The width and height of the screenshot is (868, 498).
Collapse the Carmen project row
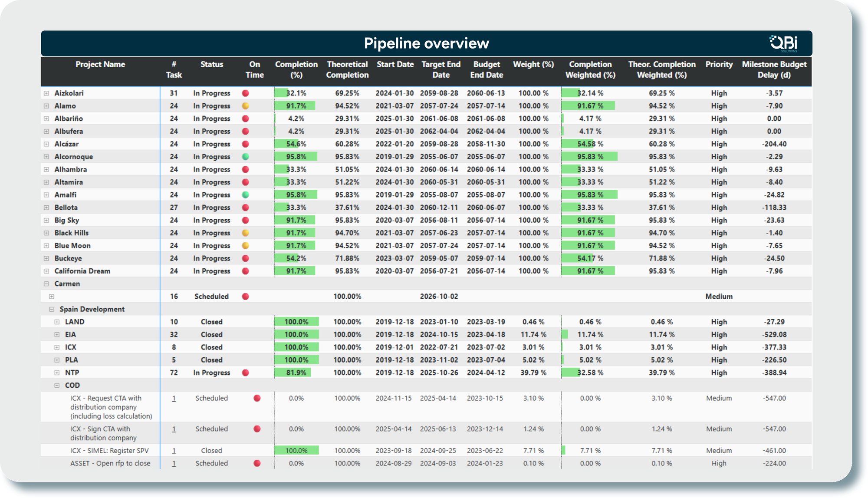pos(46,284)
